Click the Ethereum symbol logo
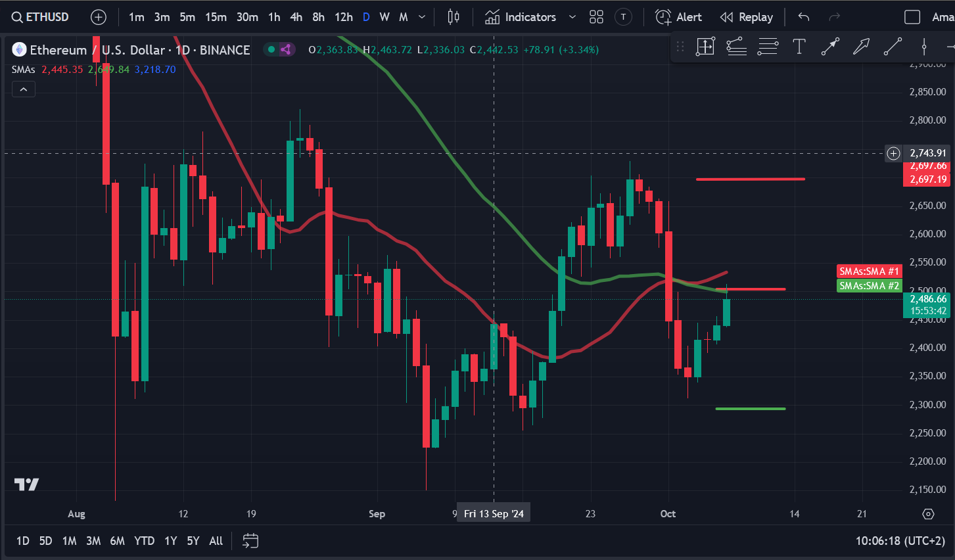This screenshot has width=955, height=560. [x=19, y=49]
